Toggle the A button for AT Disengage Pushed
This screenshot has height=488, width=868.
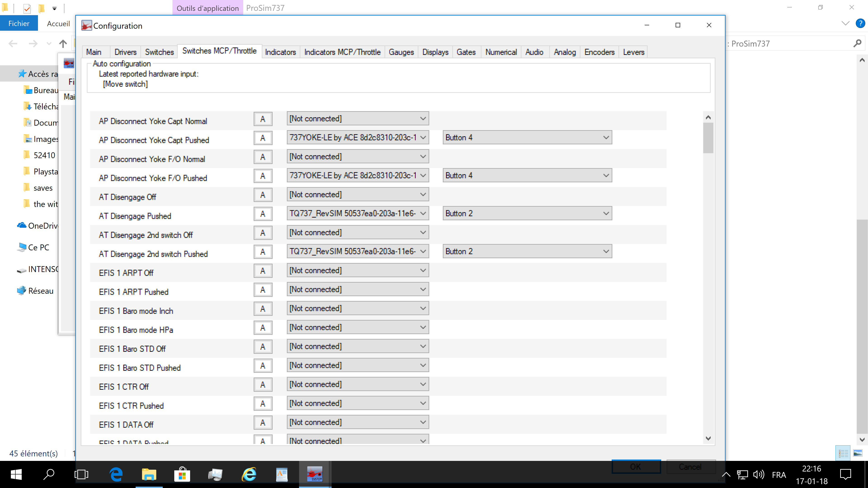[263, 214]
